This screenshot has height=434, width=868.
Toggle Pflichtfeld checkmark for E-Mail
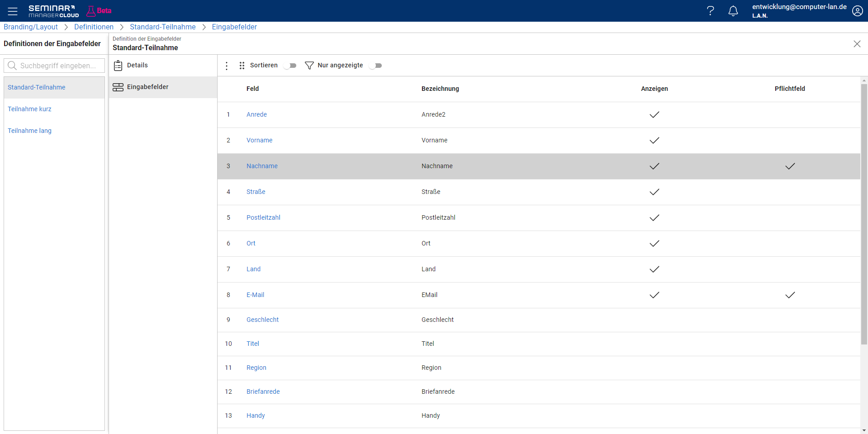790,295
